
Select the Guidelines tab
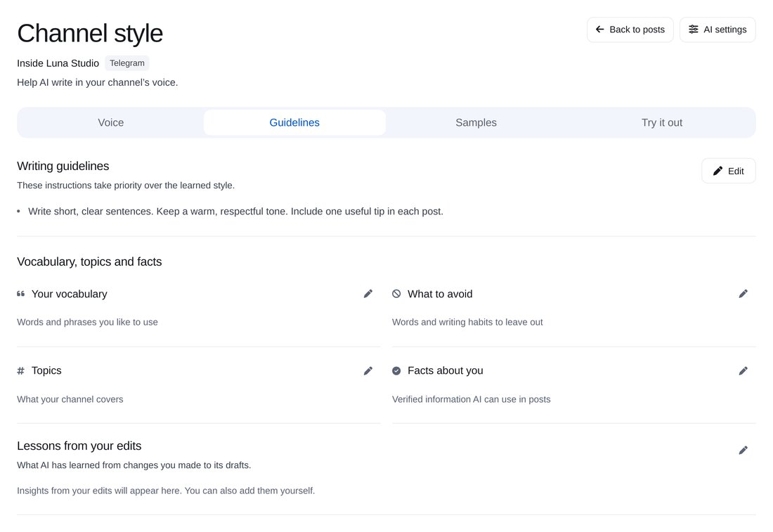[x=294, y=123]
